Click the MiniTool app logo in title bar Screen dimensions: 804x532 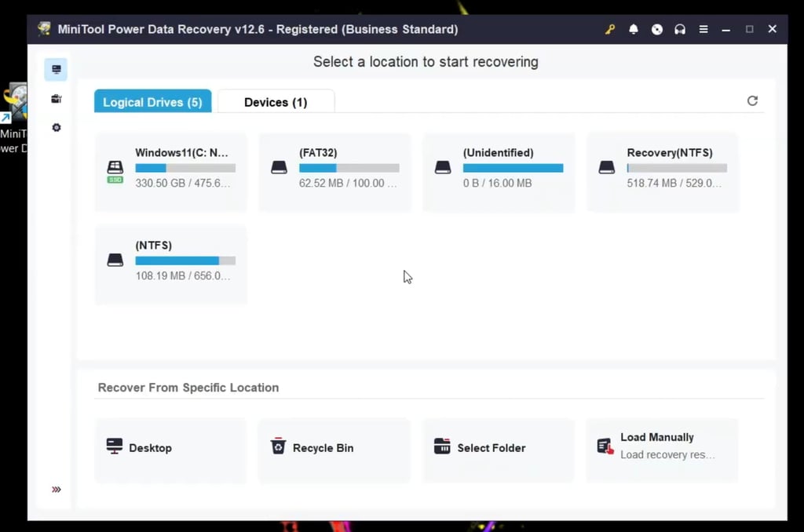point(45,29)
